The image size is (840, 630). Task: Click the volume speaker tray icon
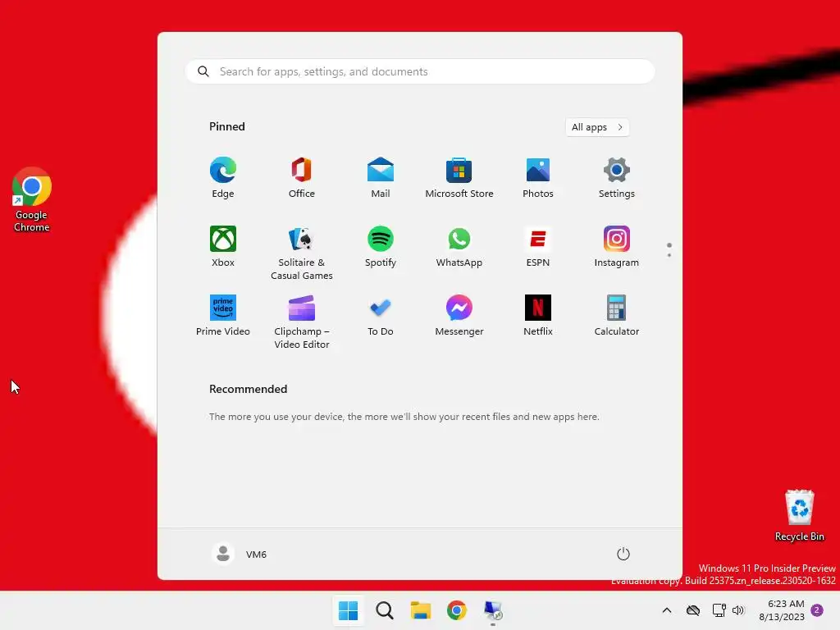[x=738, y=610]
